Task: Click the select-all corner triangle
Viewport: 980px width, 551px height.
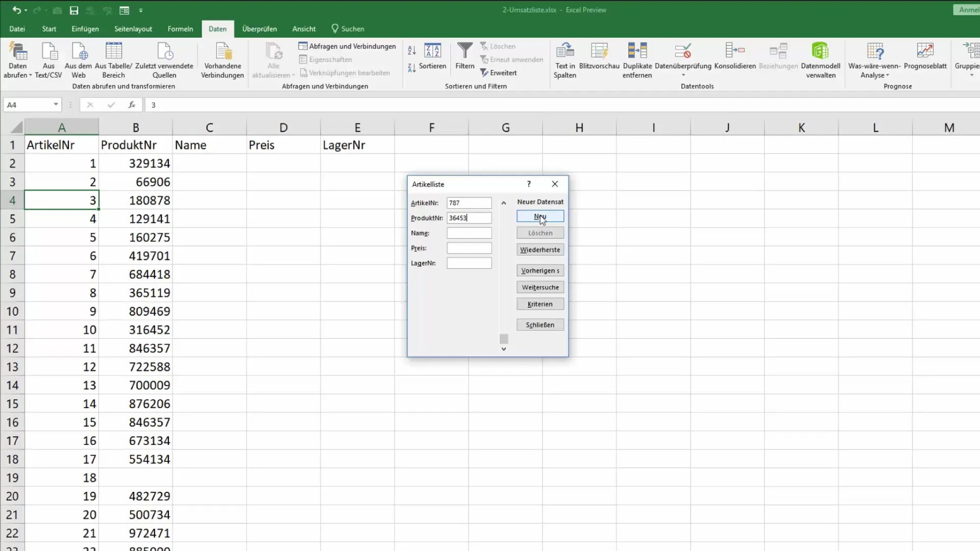Action: [x=17, y=127]
